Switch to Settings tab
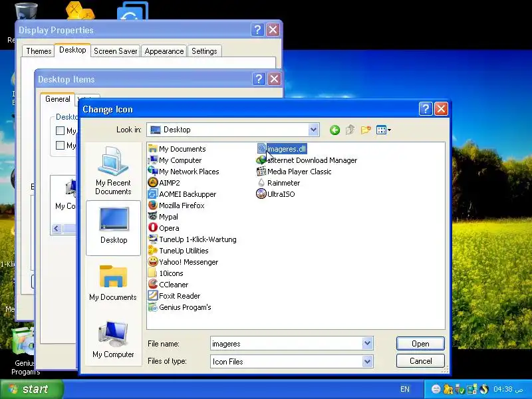Screen dimensions: 532x399 [x=204, y=51]
